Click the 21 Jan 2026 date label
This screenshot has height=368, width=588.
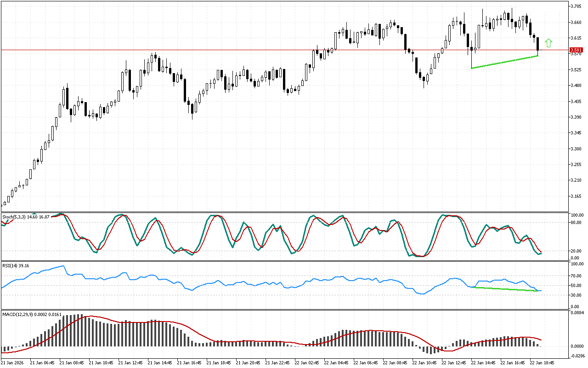pyautogui.click(x=15, y=362)
